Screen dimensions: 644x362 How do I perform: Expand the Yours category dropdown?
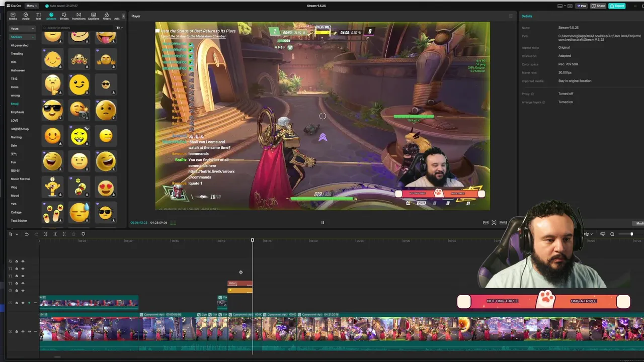(22, 29)
